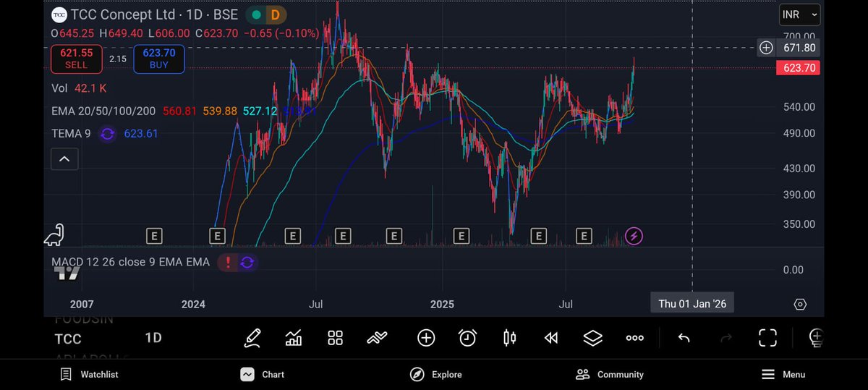
Task: Open the Menu tab
Action: [783, 374]
